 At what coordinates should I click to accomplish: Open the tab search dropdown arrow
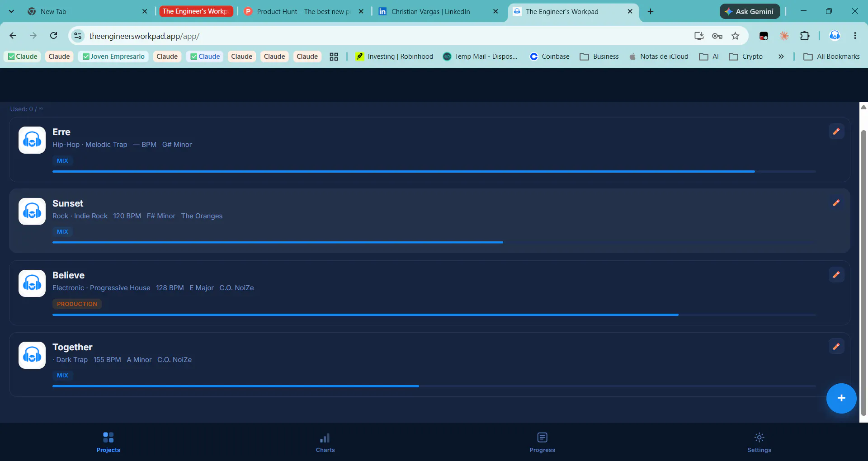tap(11, 11)
